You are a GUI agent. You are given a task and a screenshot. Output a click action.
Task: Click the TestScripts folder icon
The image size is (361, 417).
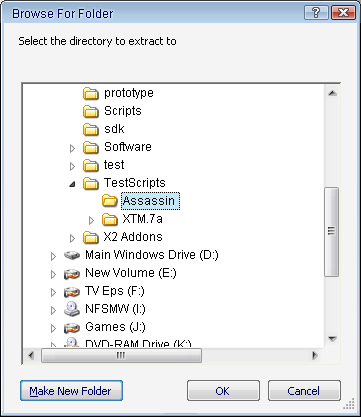point(91,184)
